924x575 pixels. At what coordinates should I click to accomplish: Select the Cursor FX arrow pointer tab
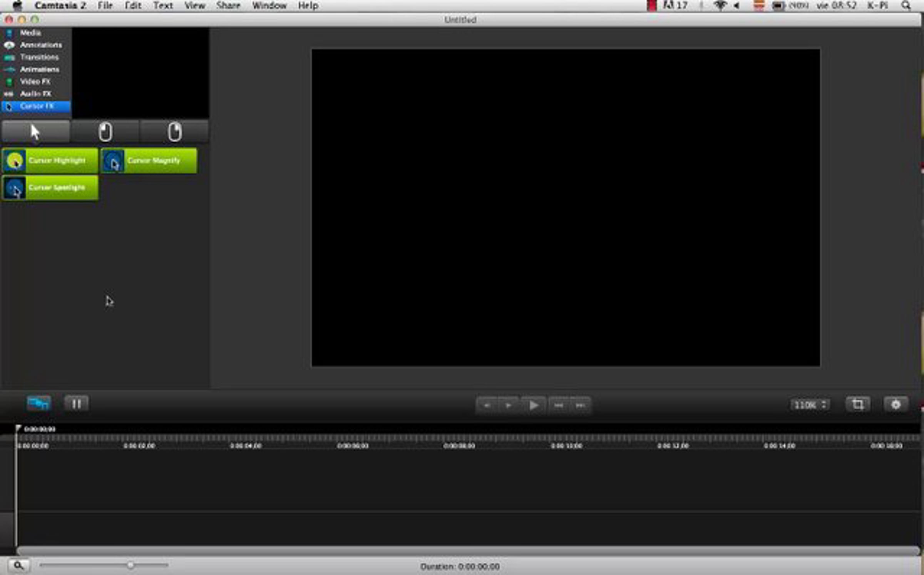click(35, 132)
